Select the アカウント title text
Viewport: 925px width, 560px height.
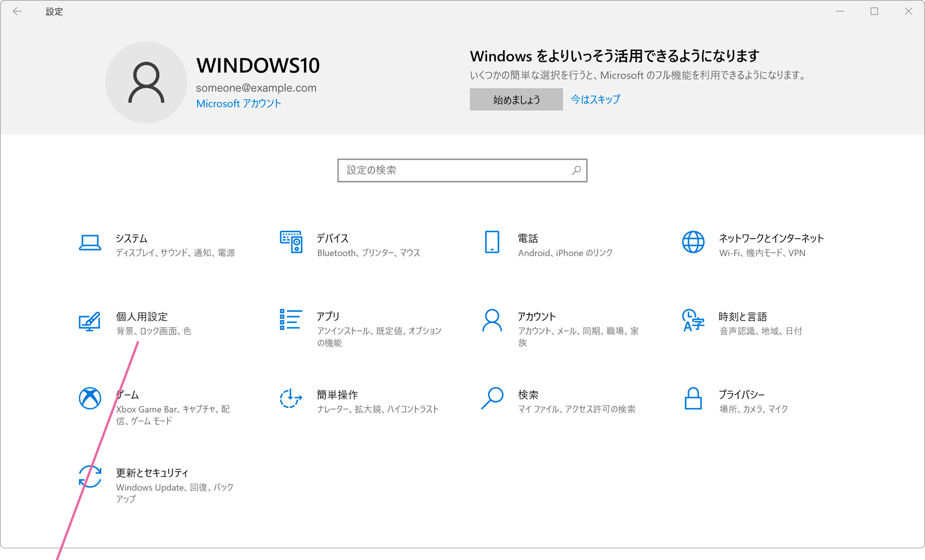coord(536,317)
